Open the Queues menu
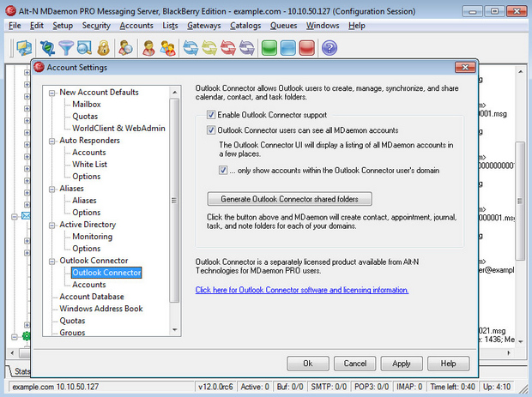The image size is (532, 397). pos(283,26)
